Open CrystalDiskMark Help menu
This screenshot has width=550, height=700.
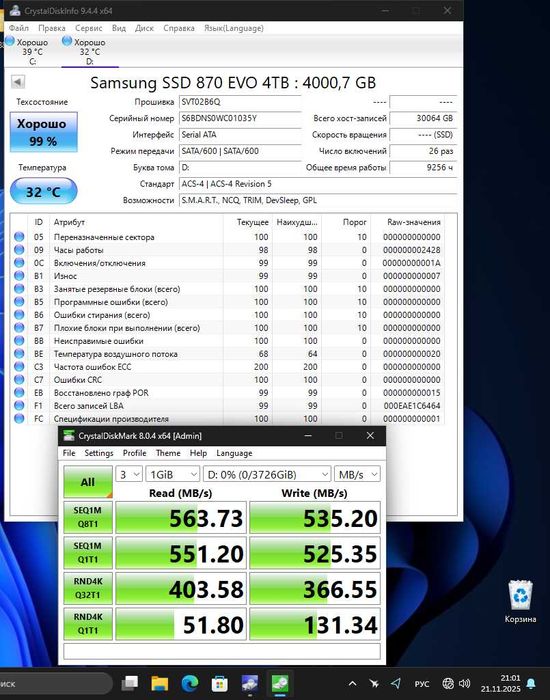pyautogui.click(x=198, y=453)
